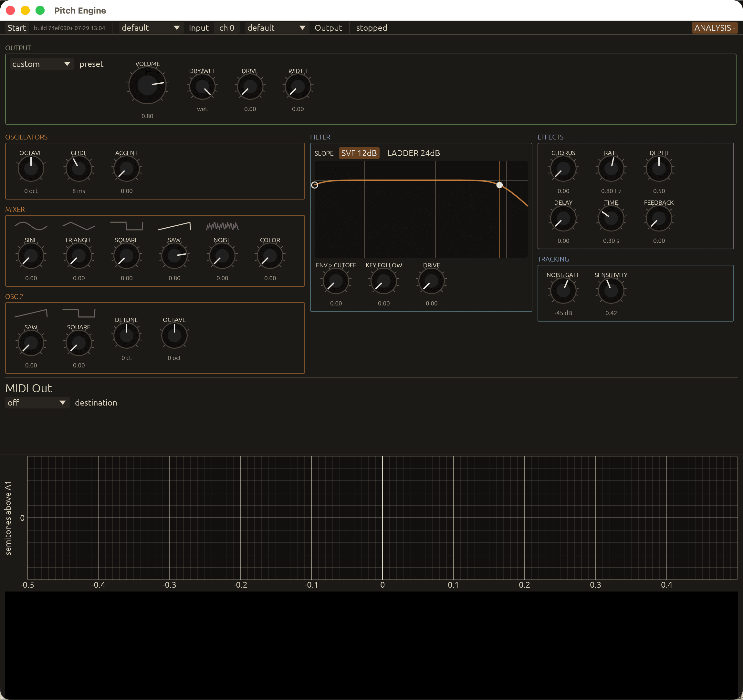This screenshot has height=700, width=743.
Task: Click the ch 0 input channel field
Action: [x=227, y=28]
